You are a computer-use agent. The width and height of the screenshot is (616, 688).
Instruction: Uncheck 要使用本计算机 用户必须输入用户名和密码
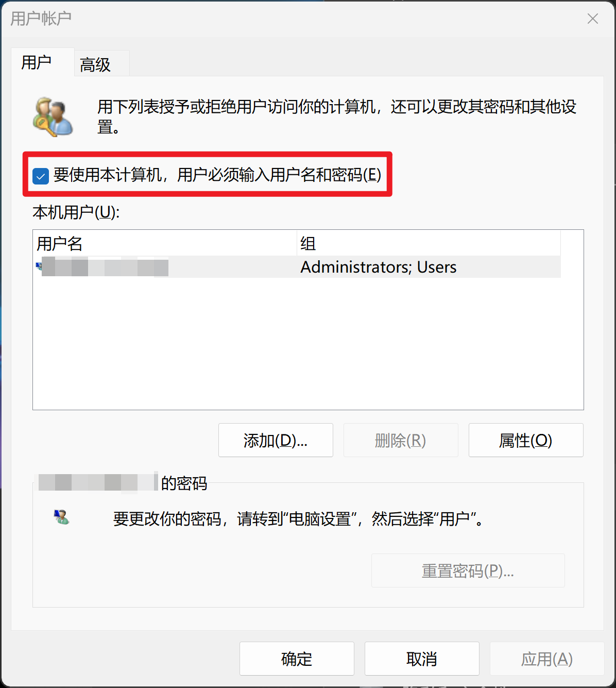coord(40,176)
